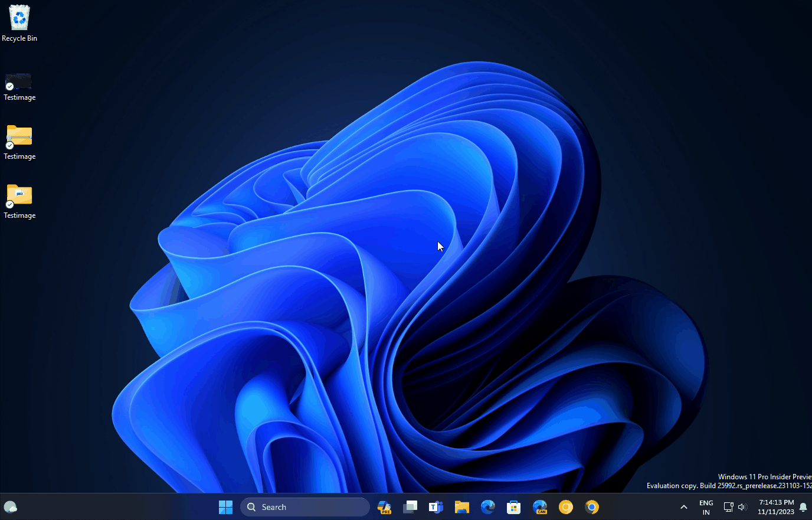This screenshot has height=520, width=812.
Task: Open the Paint preview app with PRE badge
Action: tap(384, 507)
